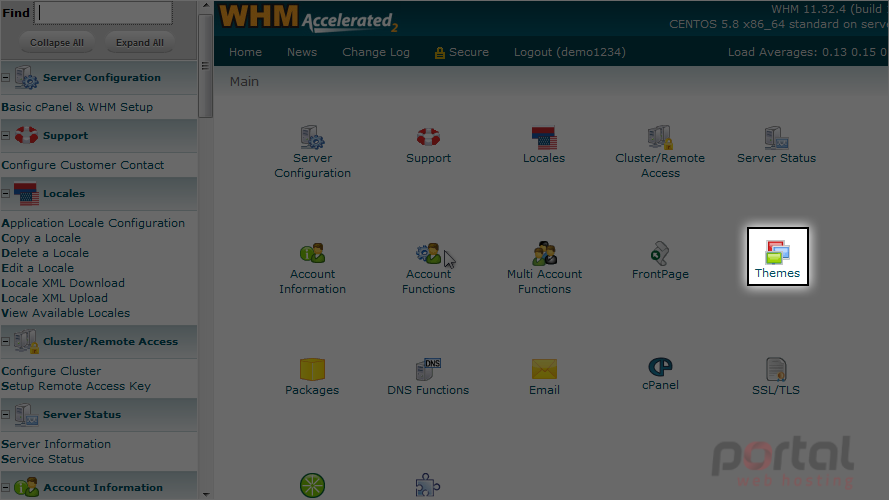Viewport: 889px width, 500px height.
Task: Open the Support lifebuoy icon in Main
Action: click(x=428, y=138)
